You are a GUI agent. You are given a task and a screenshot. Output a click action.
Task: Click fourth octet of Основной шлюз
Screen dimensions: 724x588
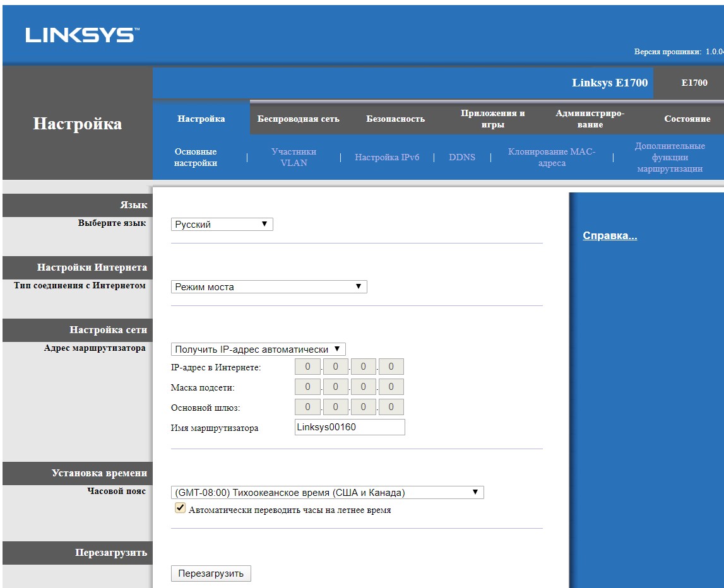coord(391,407)
